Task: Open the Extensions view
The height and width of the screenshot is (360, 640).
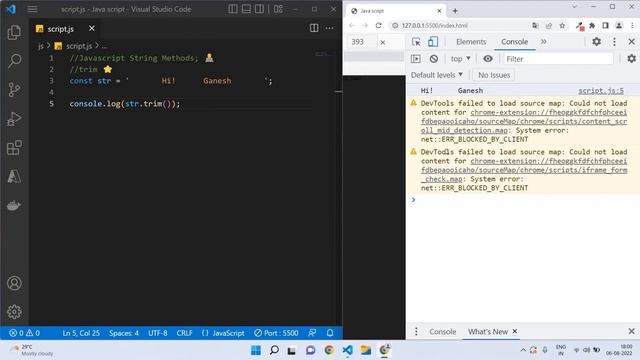Action: click(14, 148)
